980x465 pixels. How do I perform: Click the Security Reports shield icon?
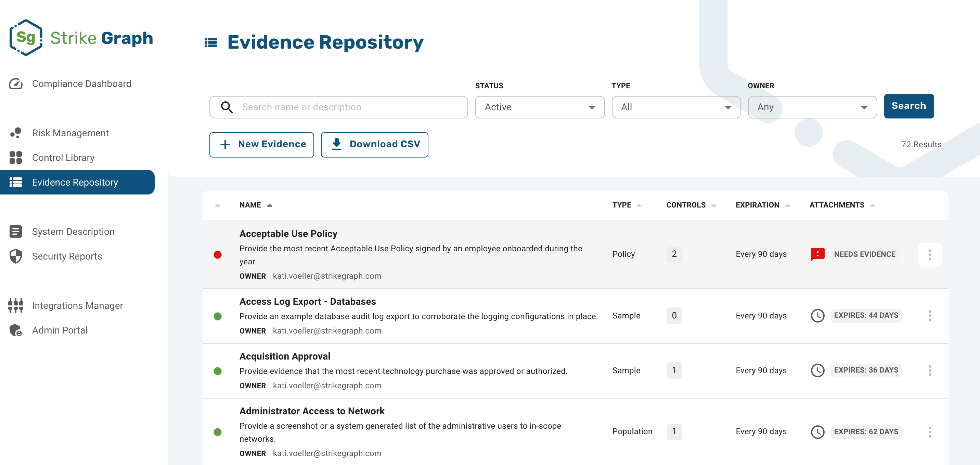coord(16,256)
